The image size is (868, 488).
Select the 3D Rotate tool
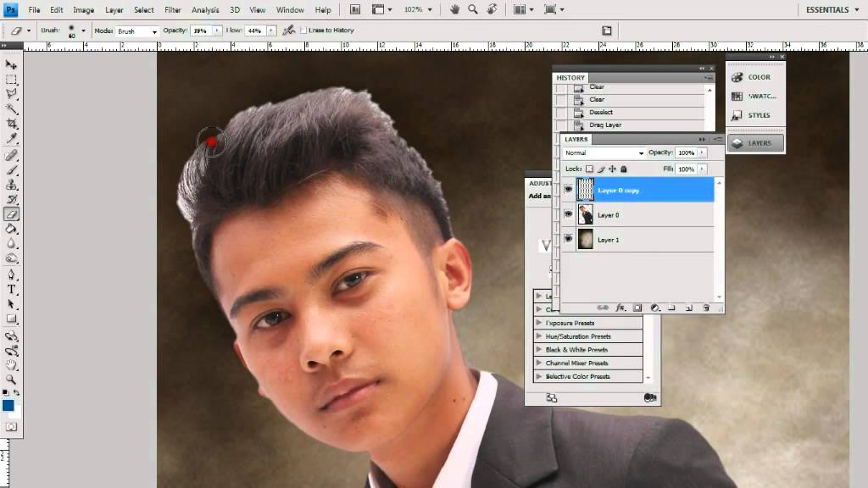pos(11,335)
